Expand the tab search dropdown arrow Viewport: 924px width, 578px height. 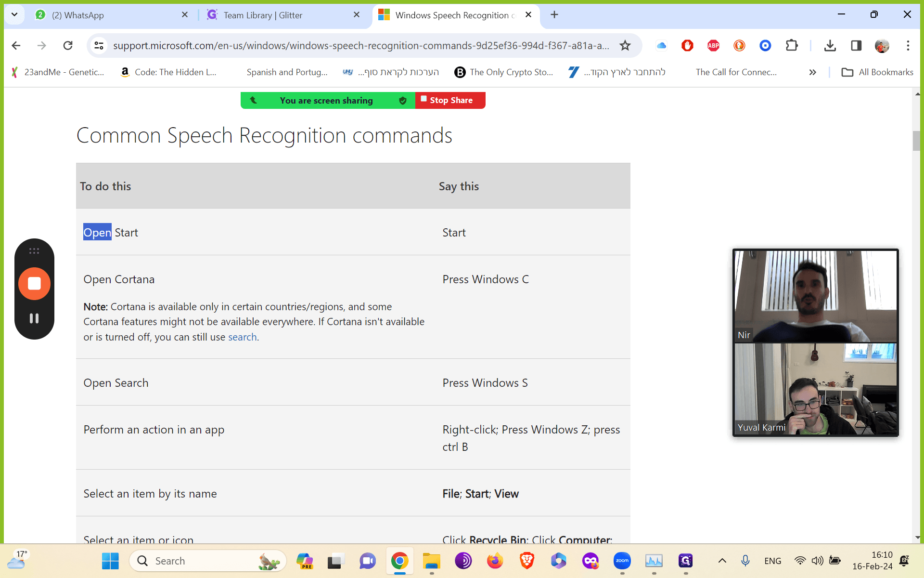14,14
